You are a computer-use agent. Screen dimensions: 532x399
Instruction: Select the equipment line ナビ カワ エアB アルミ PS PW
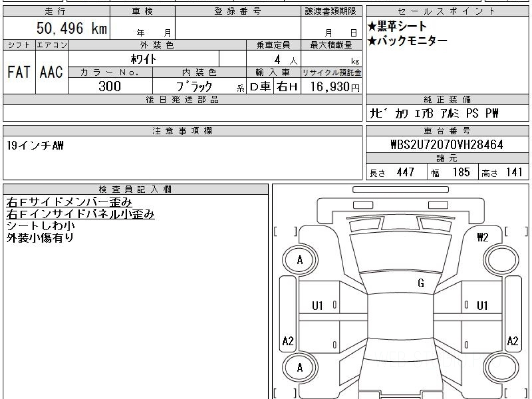tap(434, 113)
